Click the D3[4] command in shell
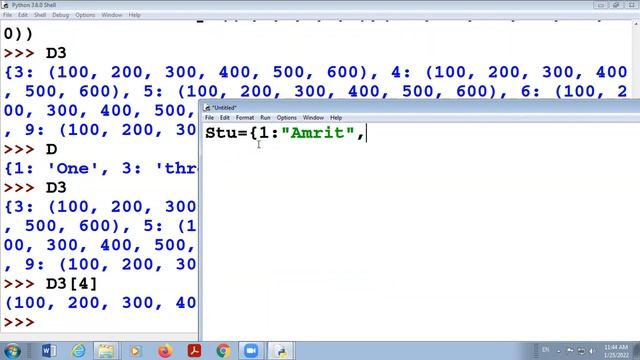 coord(71,284)
